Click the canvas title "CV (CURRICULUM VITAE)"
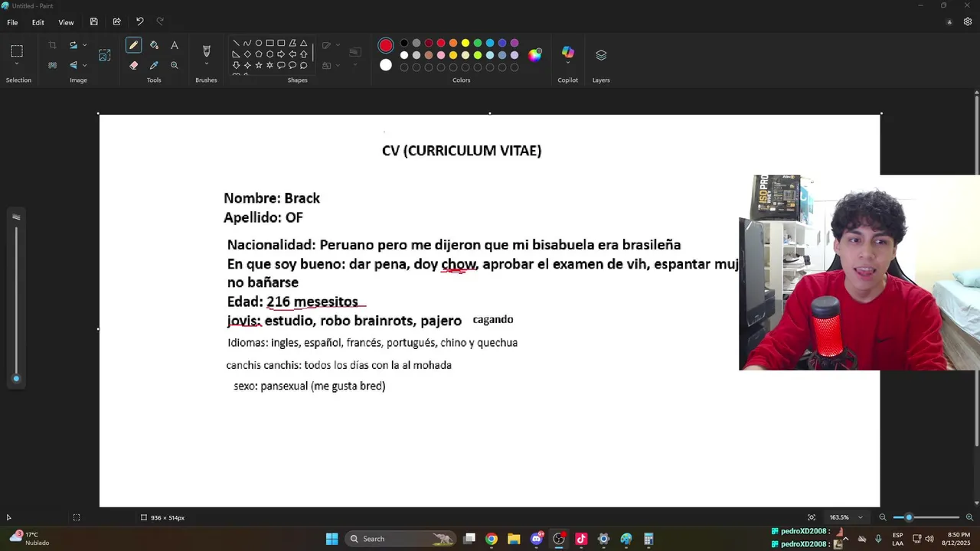The image size is (980, 551). click(x=462, y=151)
